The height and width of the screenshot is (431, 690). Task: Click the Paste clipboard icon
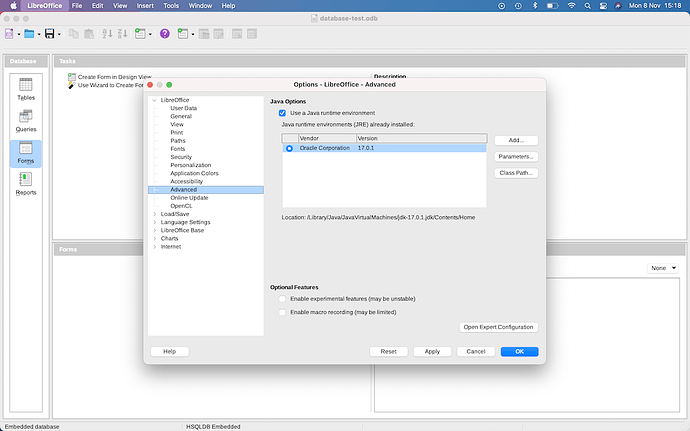[88, 34]
